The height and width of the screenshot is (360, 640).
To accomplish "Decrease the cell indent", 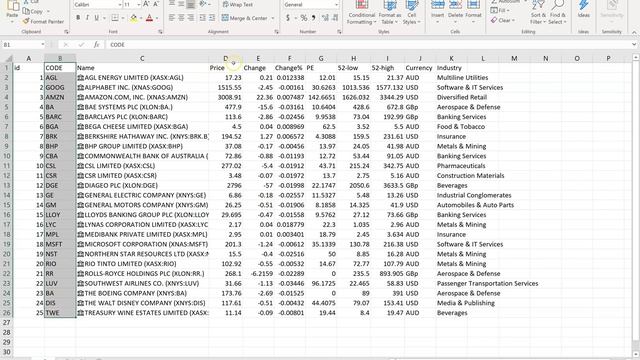I will click(x=202, y=18).
